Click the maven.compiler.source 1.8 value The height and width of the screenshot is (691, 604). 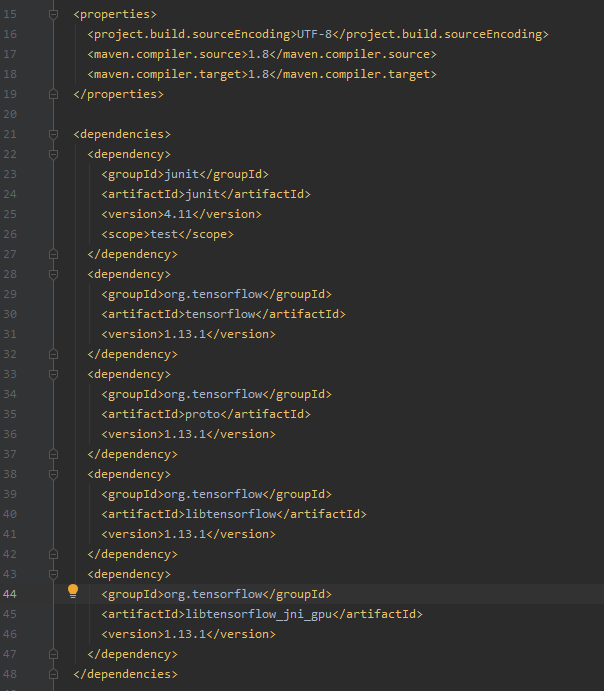pos(259,54)
